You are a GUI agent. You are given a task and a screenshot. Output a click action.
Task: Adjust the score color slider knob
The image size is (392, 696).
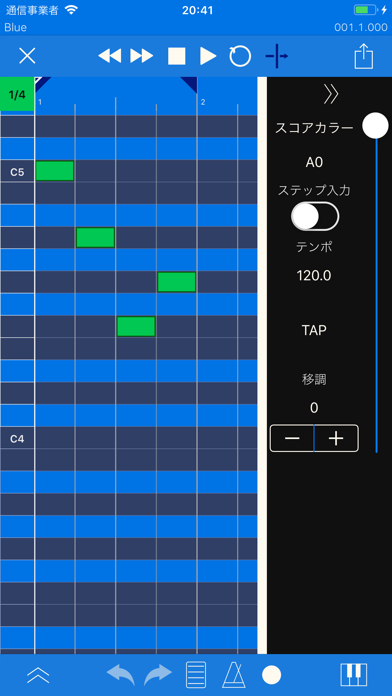(x=376, y=126)
